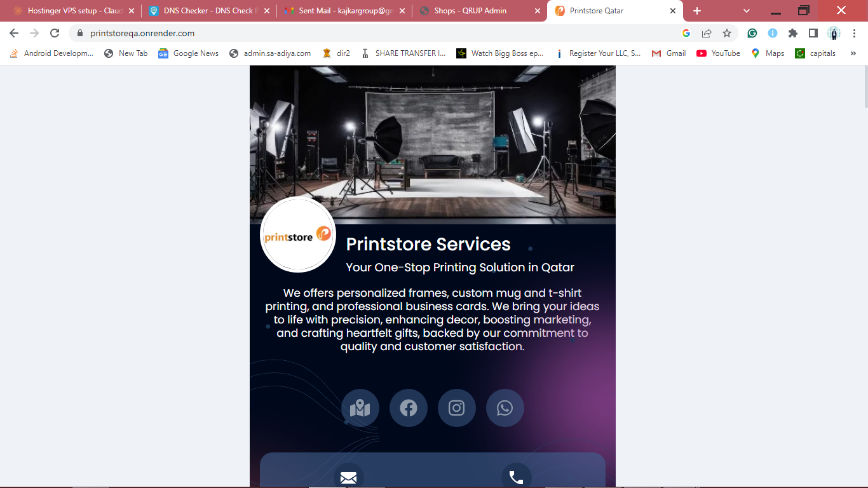Open the dir2 bookmark
This screenshot has width=868, height=488.
[x=336, y=53]
